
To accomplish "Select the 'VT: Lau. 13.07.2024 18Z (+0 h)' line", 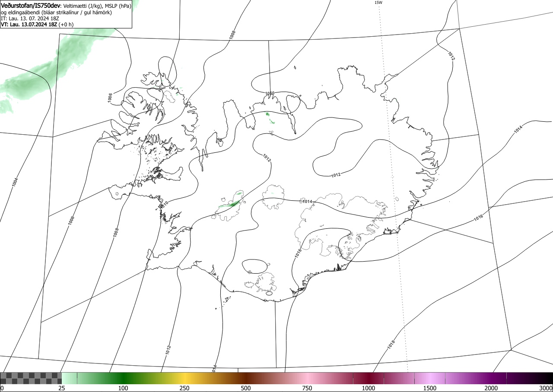I will coord(37,24).
